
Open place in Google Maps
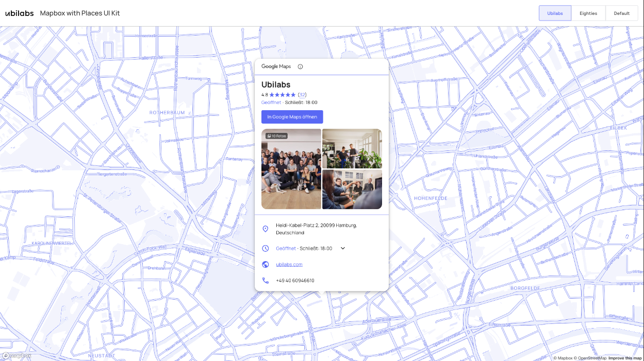click(x=292, y=117)
